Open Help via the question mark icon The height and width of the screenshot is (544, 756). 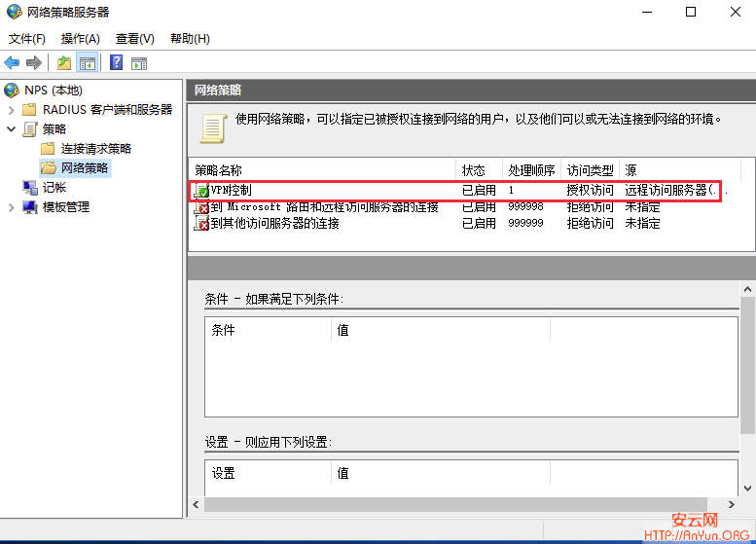[116, 63]
